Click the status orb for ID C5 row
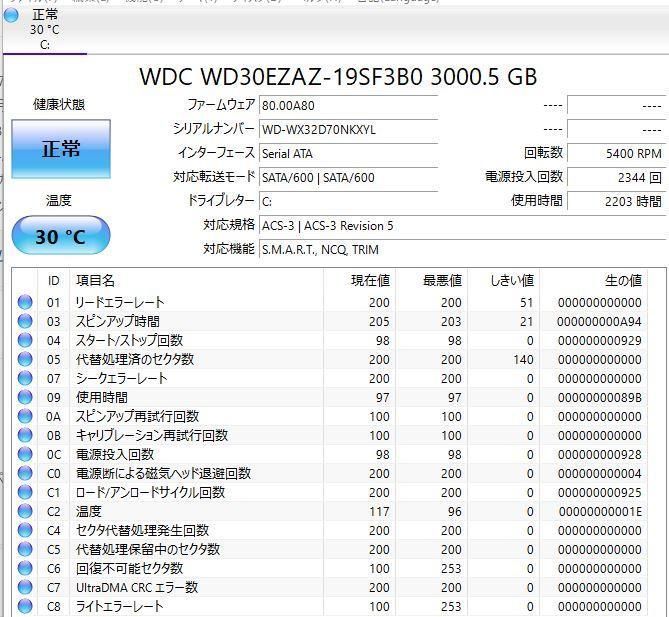 (x=25, y=549)
